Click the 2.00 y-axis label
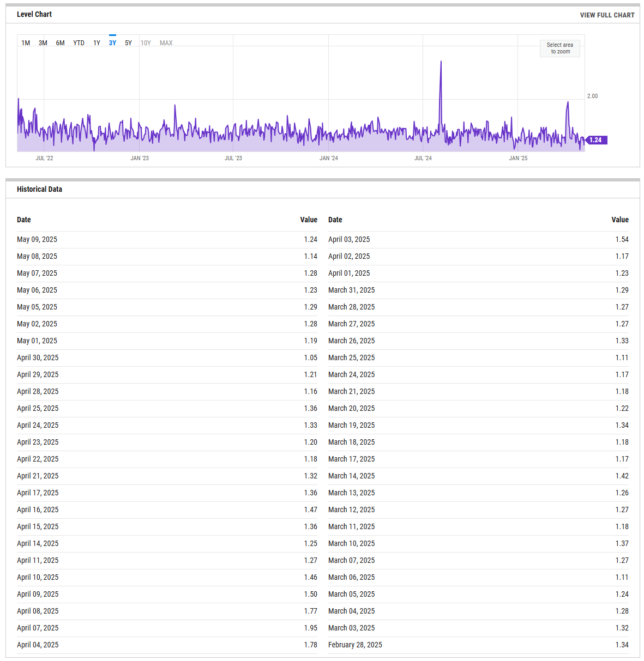644x661 pixels. point(592,96)
